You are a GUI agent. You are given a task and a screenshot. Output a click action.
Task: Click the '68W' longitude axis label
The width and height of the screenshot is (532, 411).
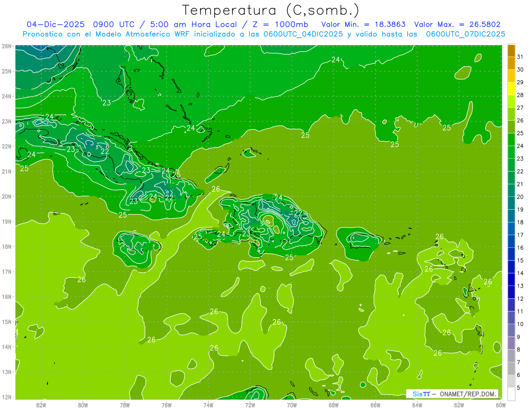point(334,404)
